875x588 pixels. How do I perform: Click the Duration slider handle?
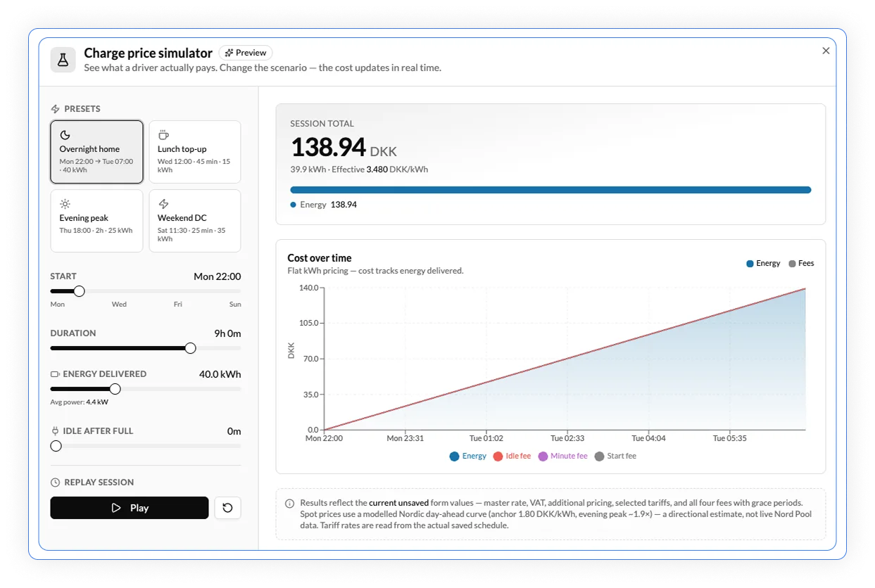tap(190, 348)
